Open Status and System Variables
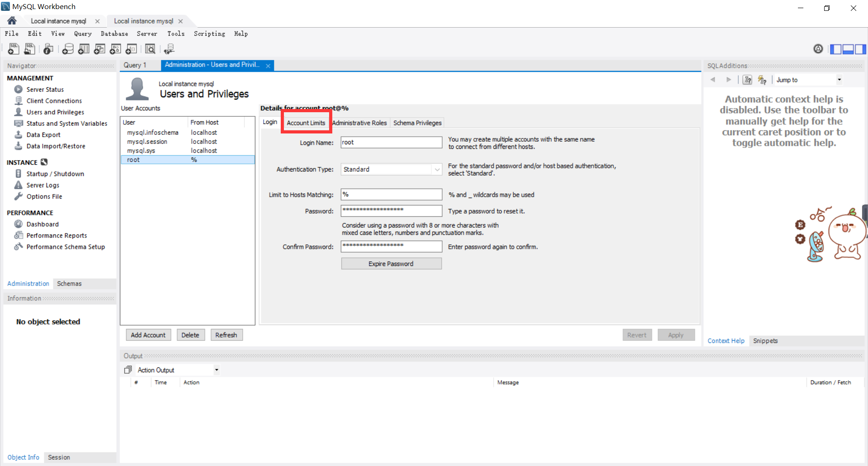 click(67, 123)
